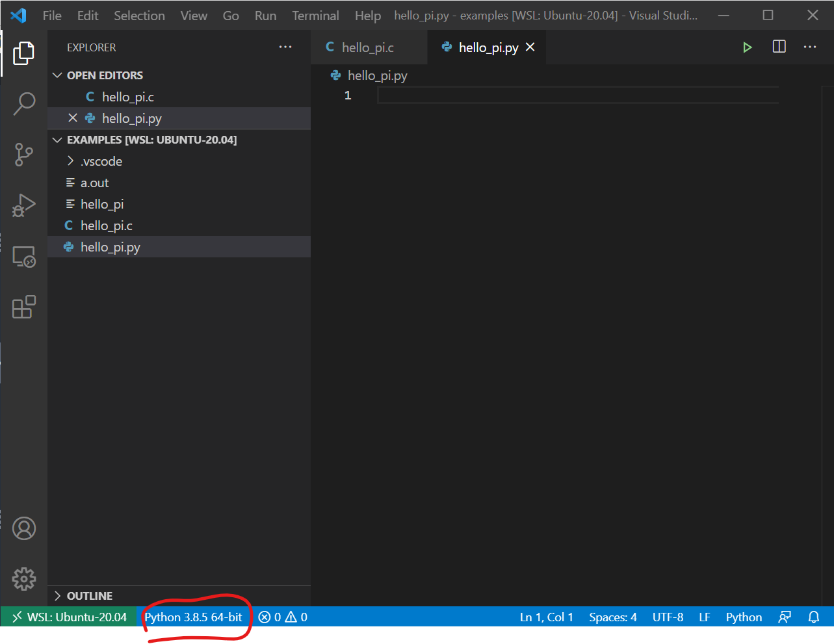Screen dimensions: 834x644
Task: Open WSL: Ubuntu-20.04 remote indicator
Action: point(69,617)
